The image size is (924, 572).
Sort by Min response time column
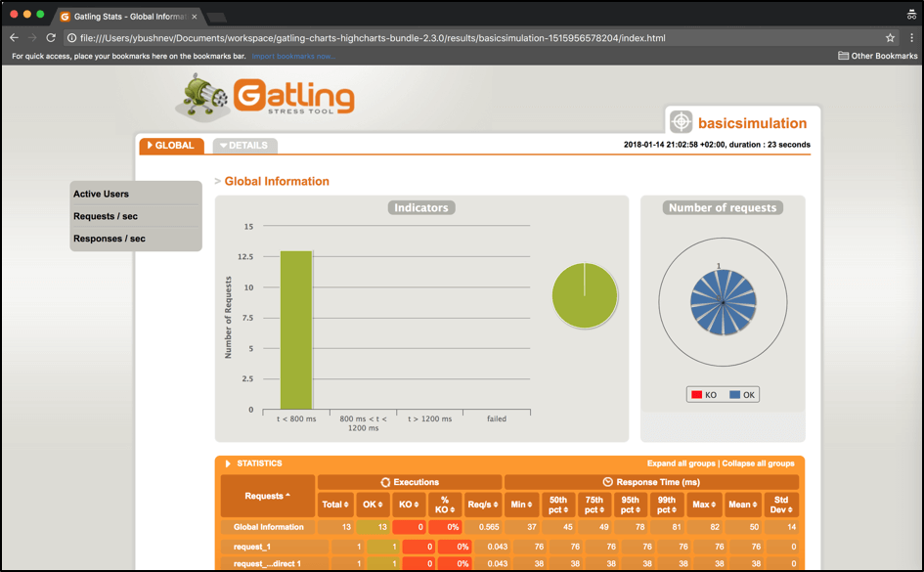point(521,505)
